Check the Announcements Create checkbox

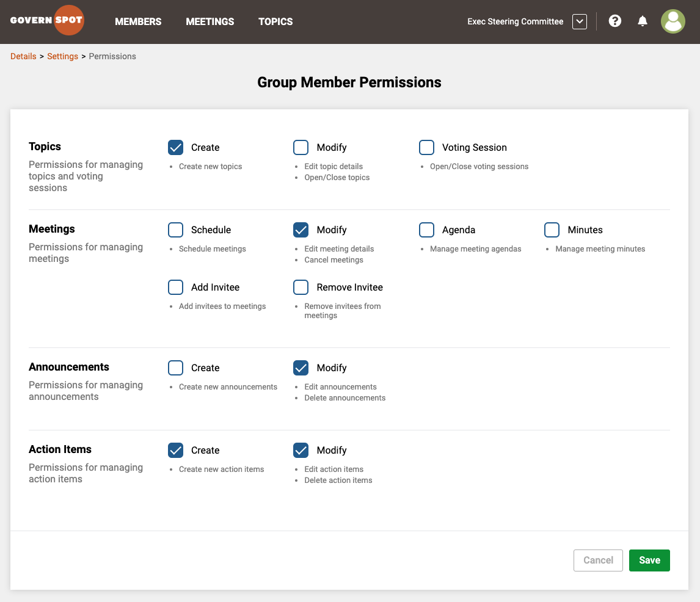(176, 368)
